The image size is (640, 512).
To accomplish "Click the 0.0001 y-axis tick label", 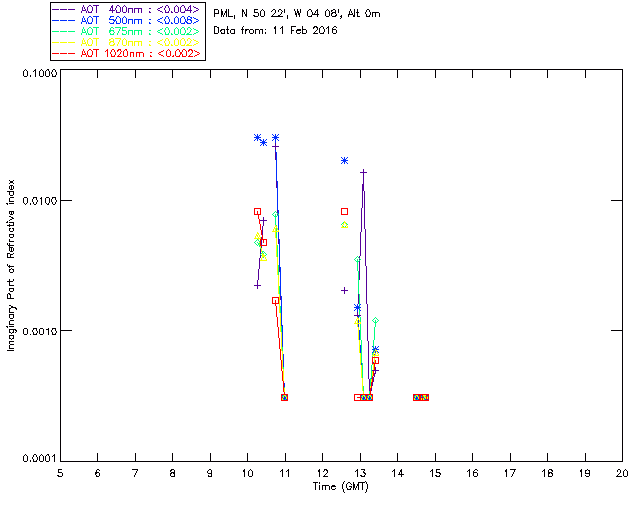I will point(40,459).
